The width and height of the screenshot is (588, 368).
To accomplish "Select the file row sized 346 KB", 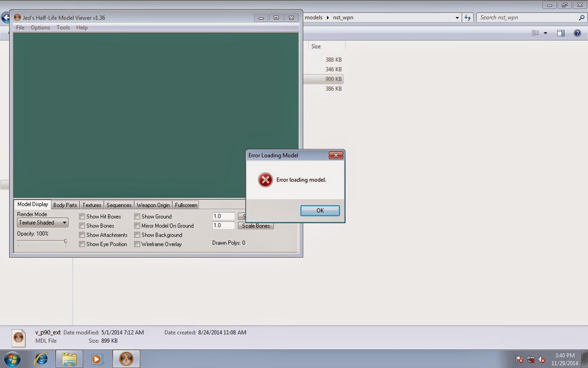I will pos(323,69).
